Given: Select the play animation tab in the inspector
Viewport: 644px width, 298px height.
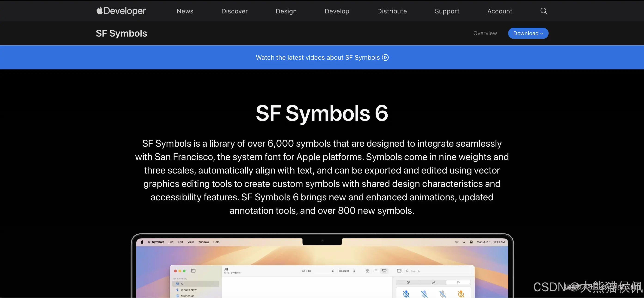Looking at the screenshot, I should coord(458,282).
